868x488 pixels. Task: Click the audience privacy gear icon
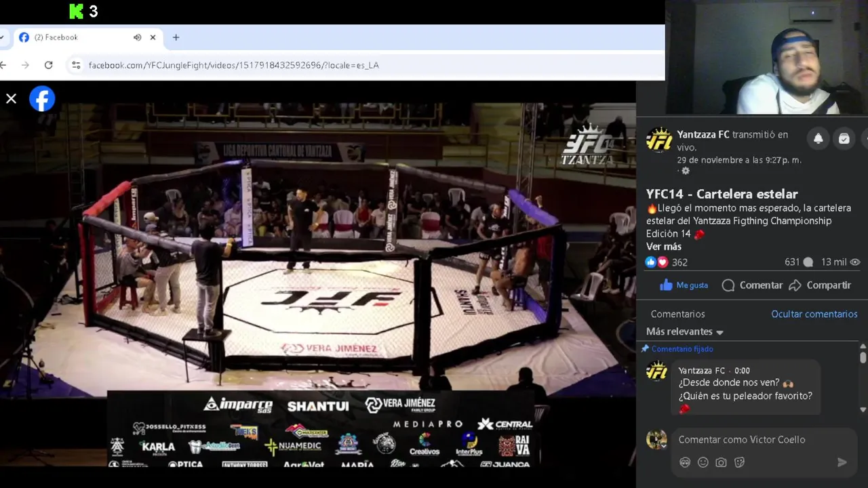click(x=686, y=171)
